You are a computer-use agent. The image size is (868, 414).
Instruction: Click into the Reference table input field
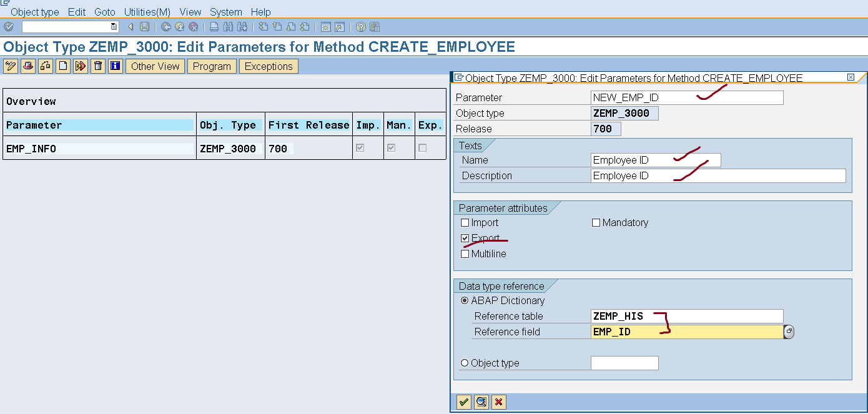(x=686, y=317)
